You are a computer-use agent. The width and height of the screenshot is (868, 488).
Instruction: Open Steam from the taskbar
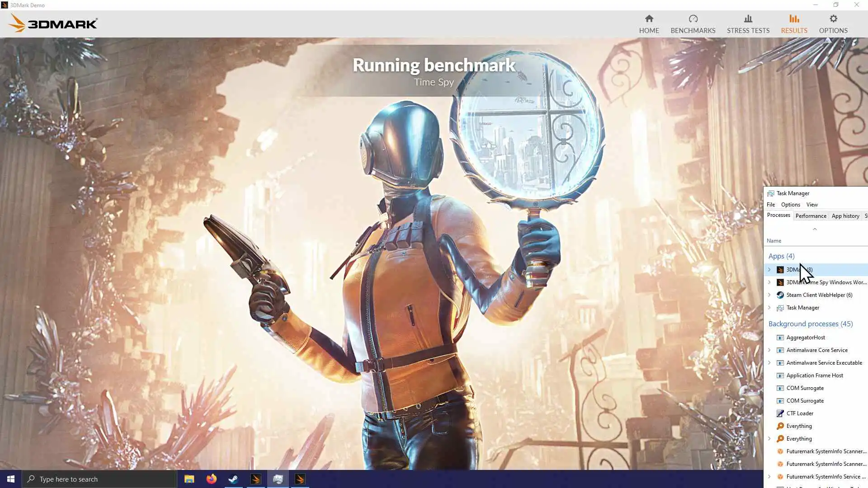[233, 479]
